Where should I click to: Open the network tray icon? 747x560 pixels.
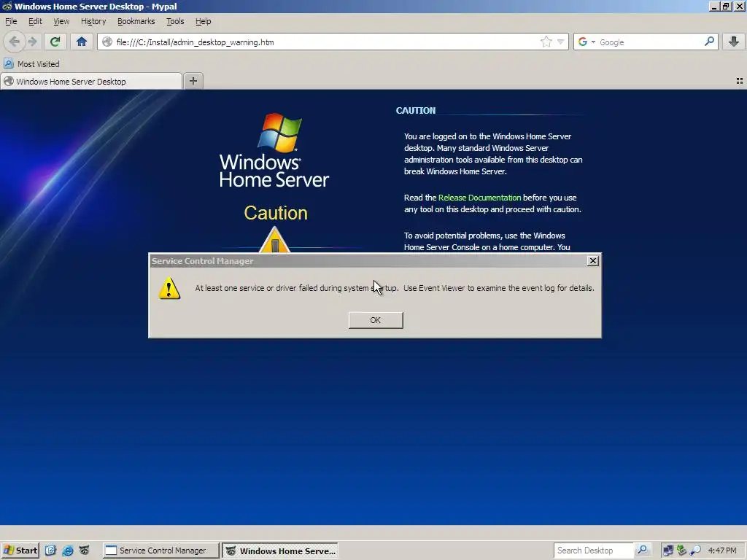point(668,551)
